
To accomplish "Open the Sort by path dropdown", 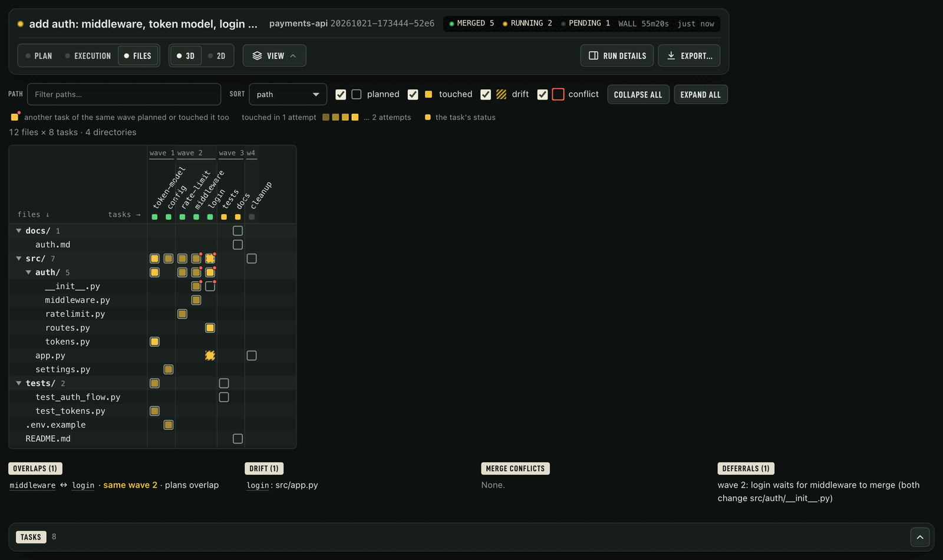I will (288, 94).
